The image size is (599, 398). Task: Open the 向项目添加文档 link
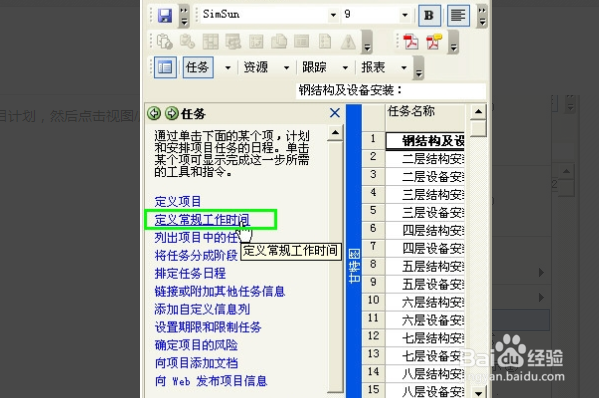196,363
